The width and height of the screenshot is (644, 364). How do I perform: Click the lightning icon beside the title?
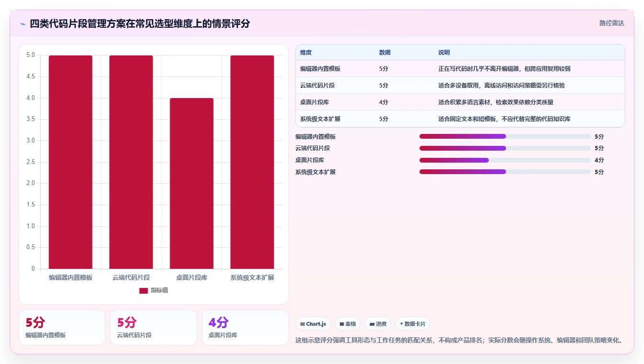pos(23,23)
